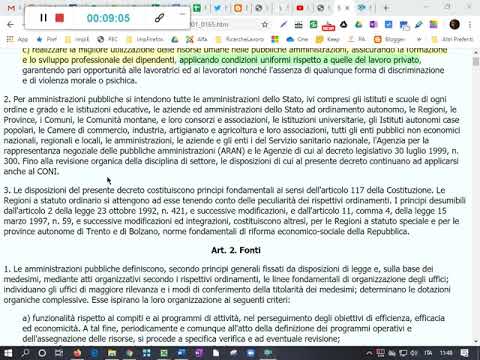Open volume control in system tray

(414, 353)
